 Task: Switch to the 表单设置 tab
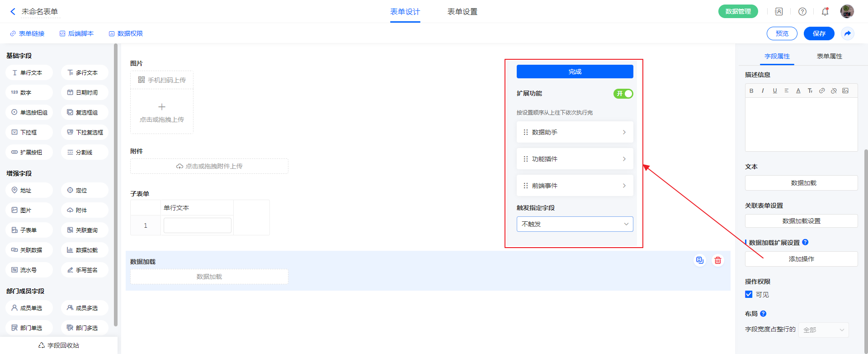coord(462,12)
